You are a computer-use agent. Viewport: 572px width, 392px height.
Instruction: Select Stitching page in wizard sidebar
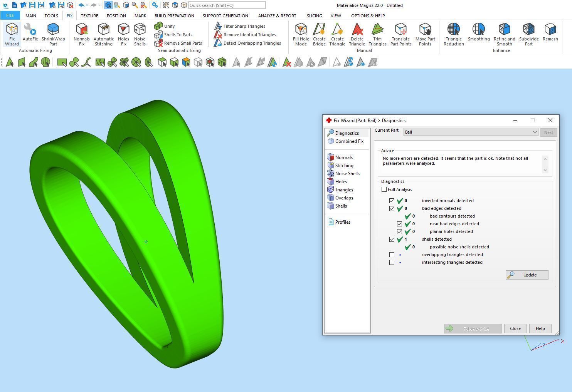click(x=341, y=166)
